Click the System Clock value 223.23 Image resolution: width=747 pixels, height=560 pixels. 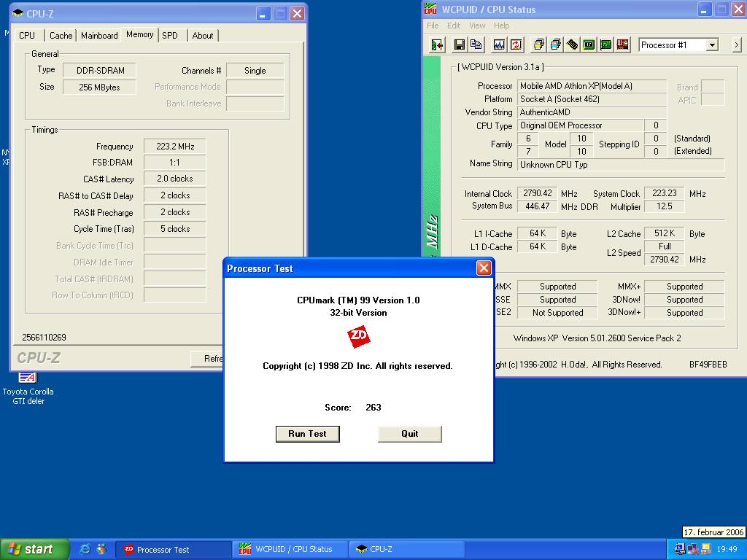664,193
